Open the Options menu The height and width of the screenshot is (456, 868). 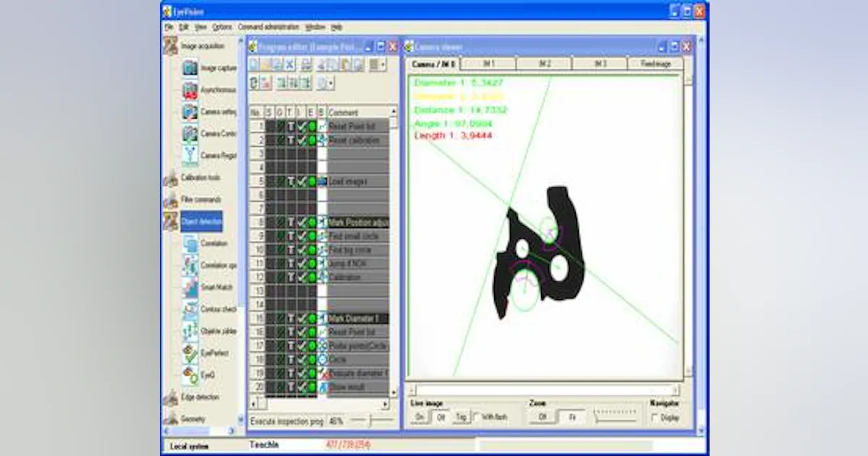[223, 27]
